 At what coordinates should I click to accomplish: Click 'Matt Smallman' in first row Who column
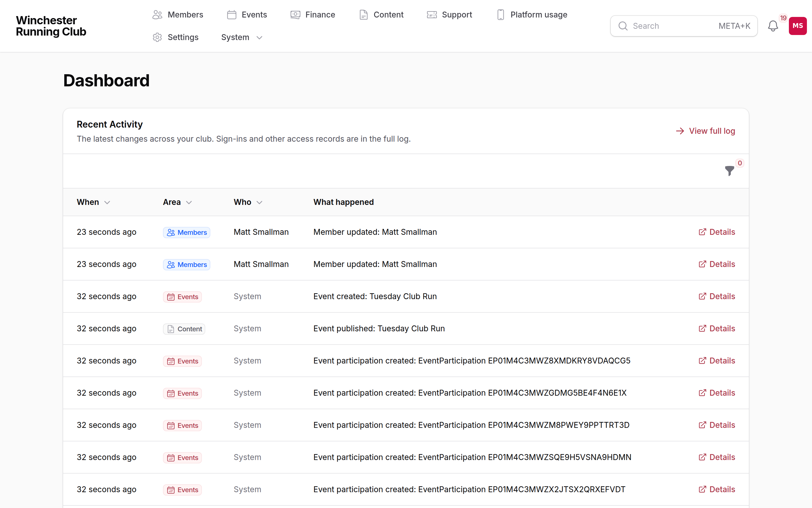[261, 232]
